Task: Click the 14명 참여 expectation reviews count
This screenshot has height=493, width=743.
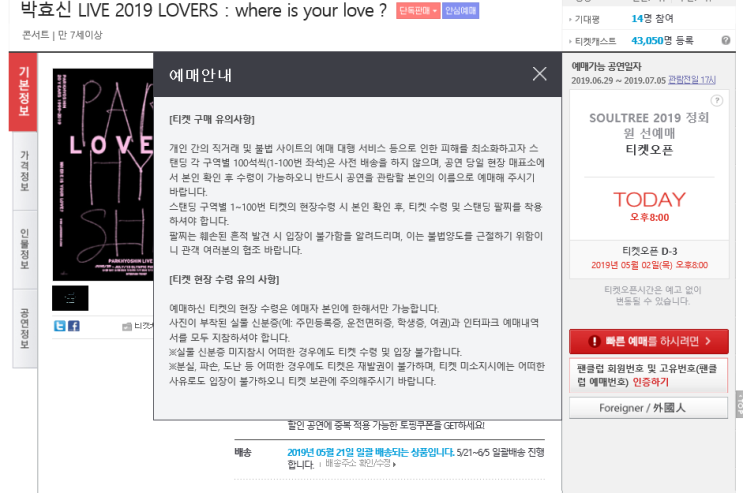Action: 652,18
